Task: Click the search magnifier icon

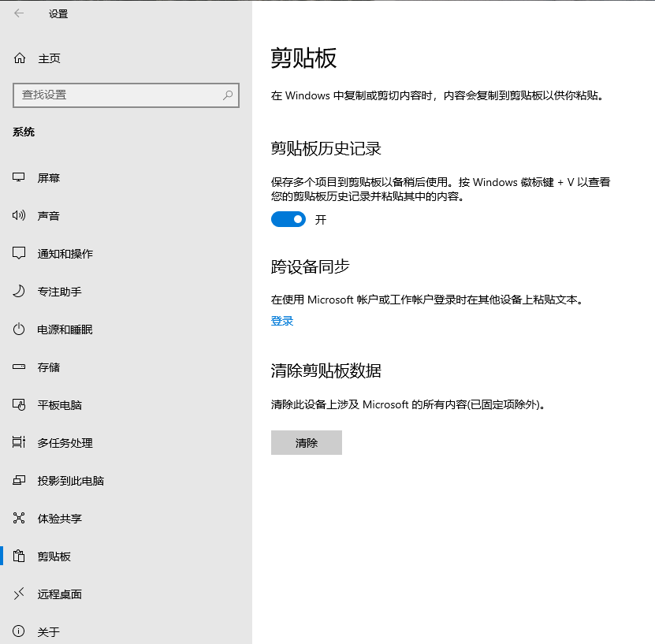Action: [x=228, y=95]
